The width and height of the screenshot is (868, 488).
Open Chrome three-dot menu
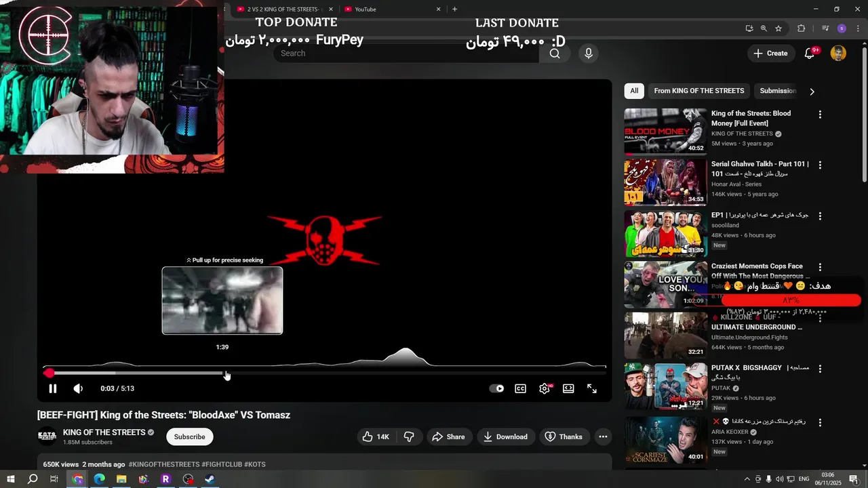856,28
